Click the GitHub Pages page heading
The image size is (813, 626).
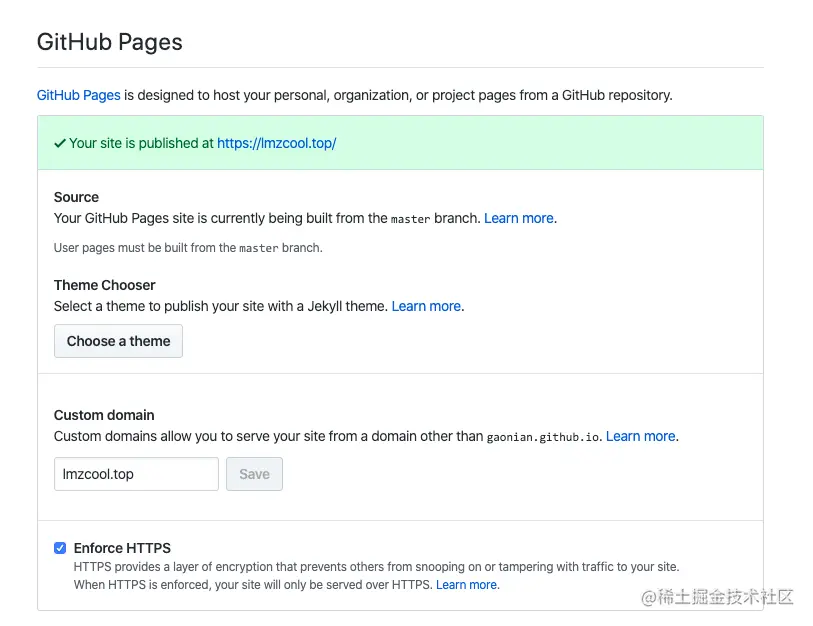(110, 42)
